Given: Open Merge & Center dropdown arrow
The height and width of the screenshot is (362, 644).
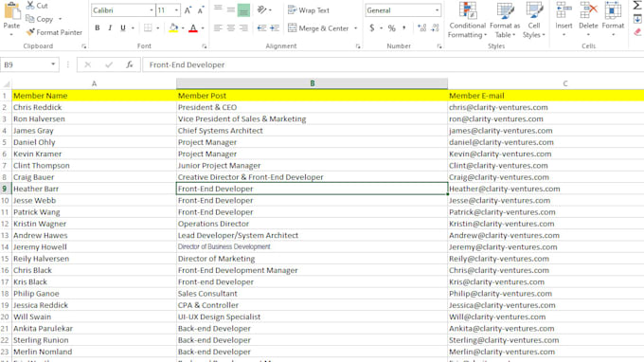Looking at the screenshot, I should point(356,27).
